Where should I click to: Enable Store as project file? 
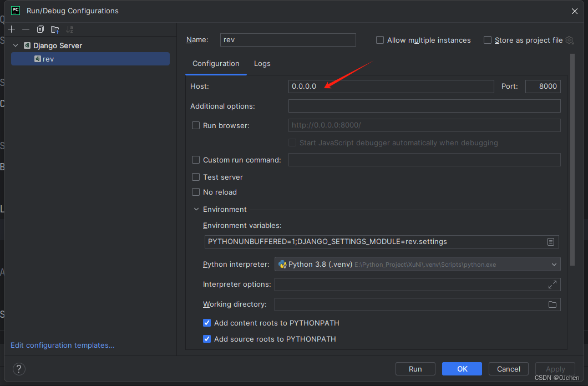coord(488,40)
